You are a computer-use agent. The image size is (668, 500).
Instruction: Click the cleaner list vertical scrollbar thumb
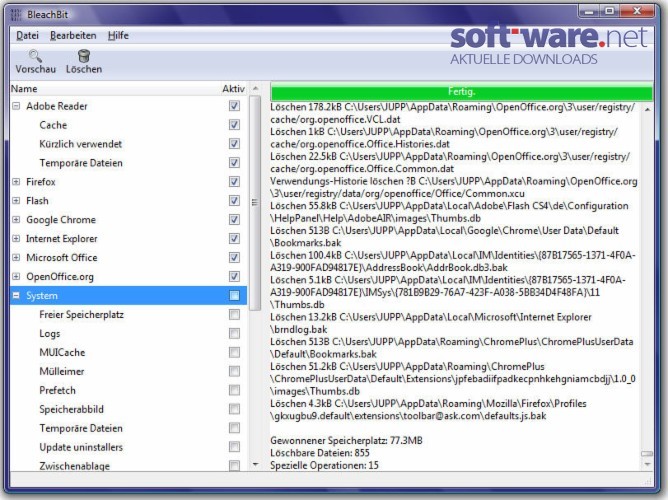pos(255,203)
